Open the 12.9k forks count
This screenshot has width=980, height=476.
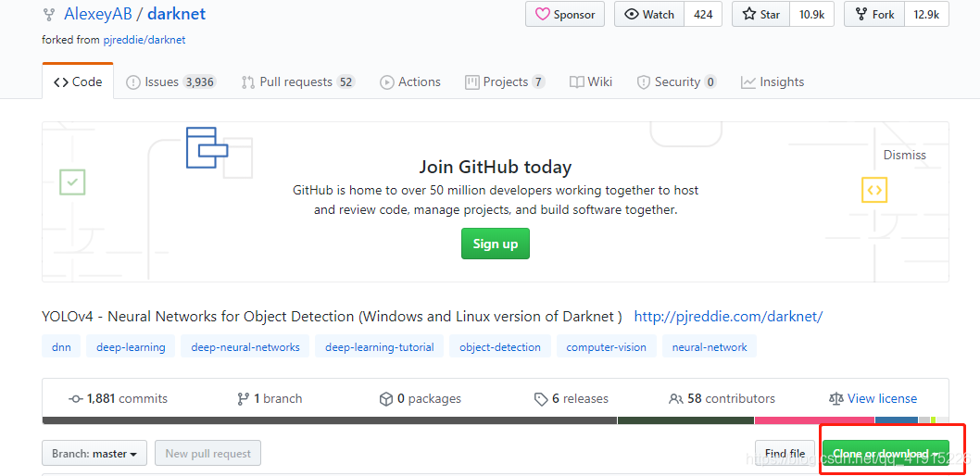coord(926,15)
